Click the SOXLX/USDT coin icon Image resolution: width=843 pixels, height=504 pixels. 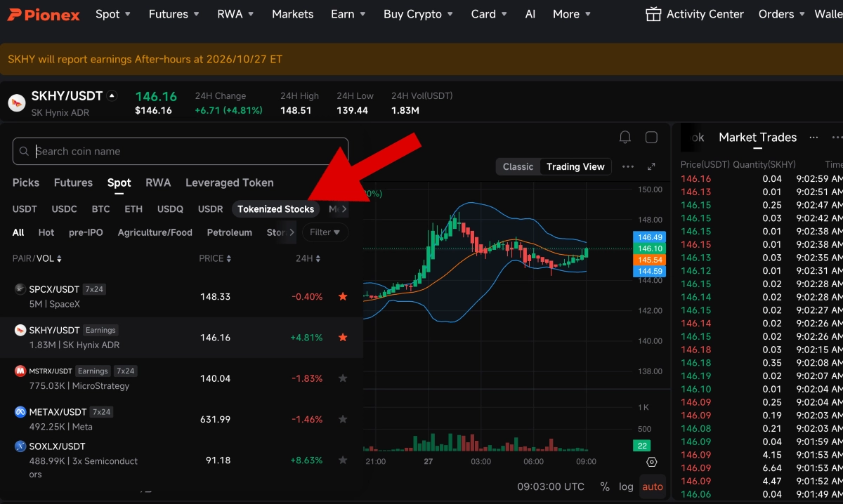(20, 446)
